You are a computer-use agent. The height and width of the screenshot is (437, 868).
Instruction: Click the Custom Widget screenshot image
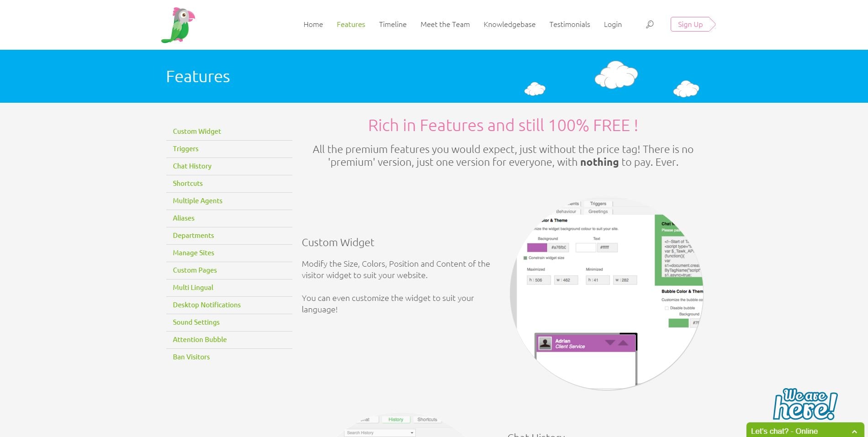pos(606,294)
